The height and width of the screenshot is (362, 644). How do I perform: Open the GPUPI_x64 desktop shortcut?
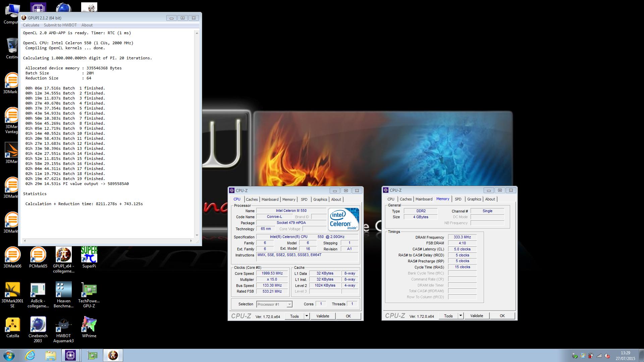click(x=63, y=260)
